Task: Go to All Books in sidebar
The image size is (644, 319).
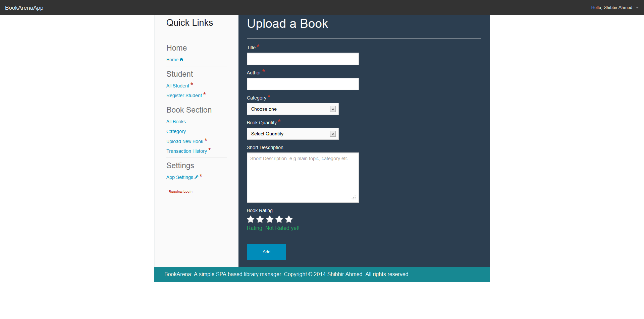Action: pos(176,122)
